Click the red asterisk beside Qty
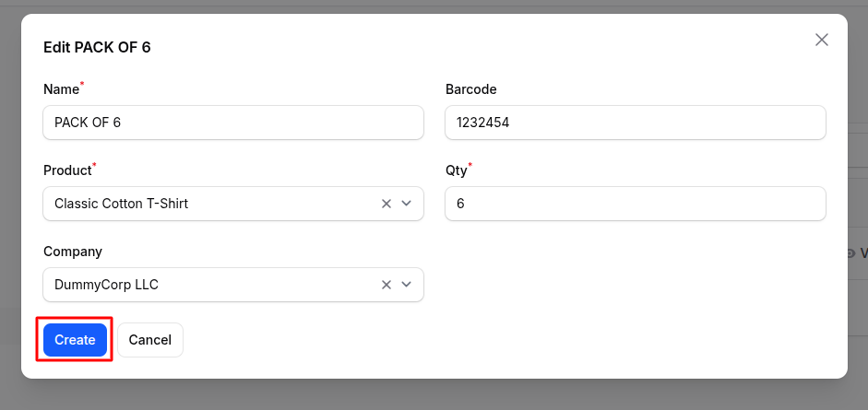 tap(470, 166)
